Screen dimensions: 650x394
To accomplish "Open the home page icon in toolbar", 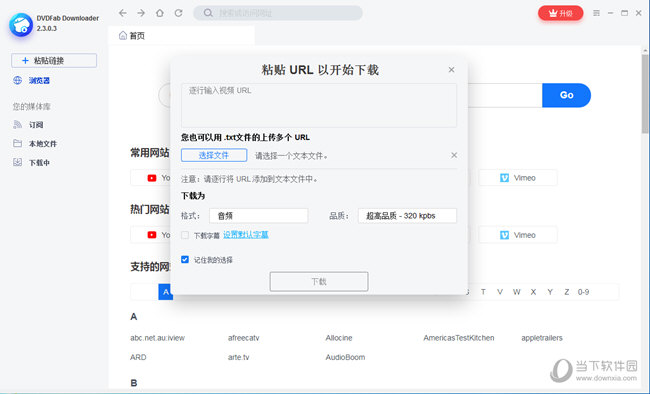I will [160, 13].
